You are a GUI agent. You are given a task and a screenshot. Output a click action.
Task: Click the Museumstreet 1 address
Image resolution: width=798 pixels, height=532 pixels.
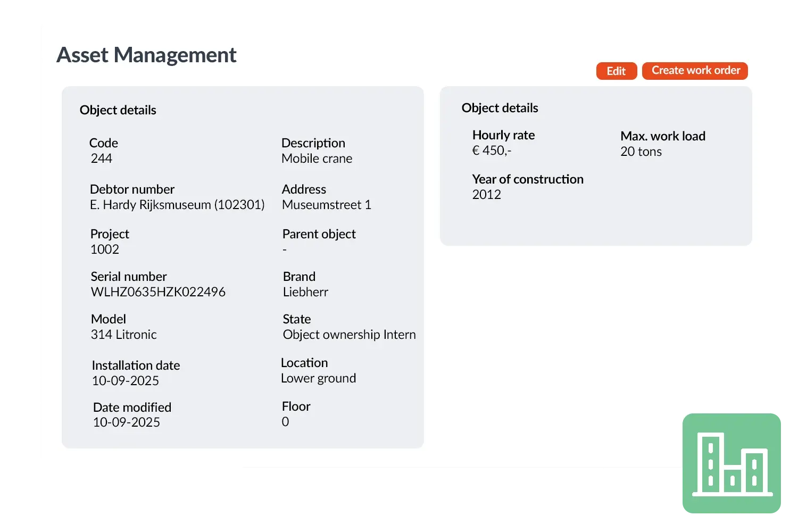coord(326,205)
